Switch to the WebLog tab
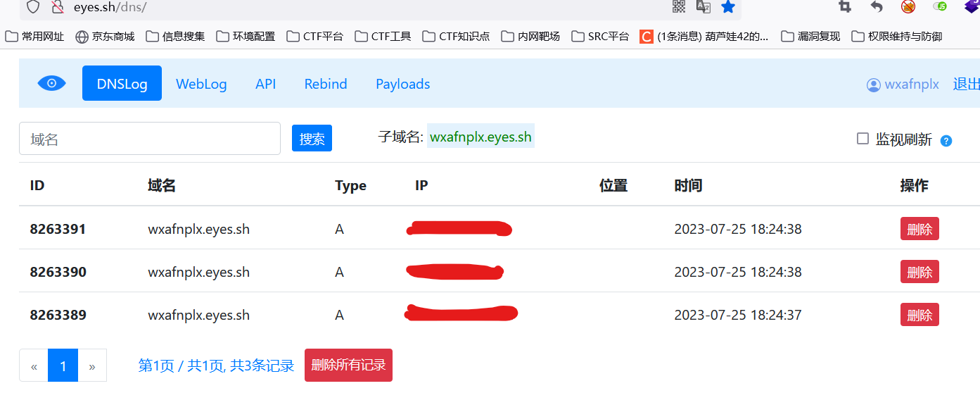Screen dimensions: 980x393 [x=201, y=84]
